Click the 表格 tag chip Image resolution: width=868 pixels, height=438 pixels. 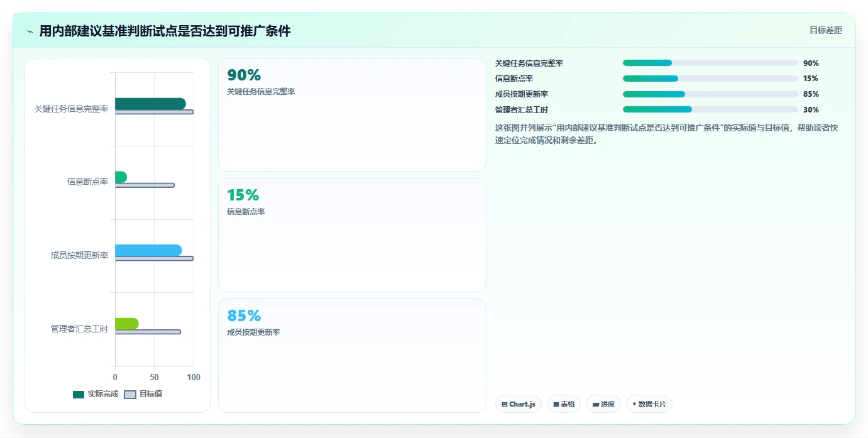(x=564, y=404)
